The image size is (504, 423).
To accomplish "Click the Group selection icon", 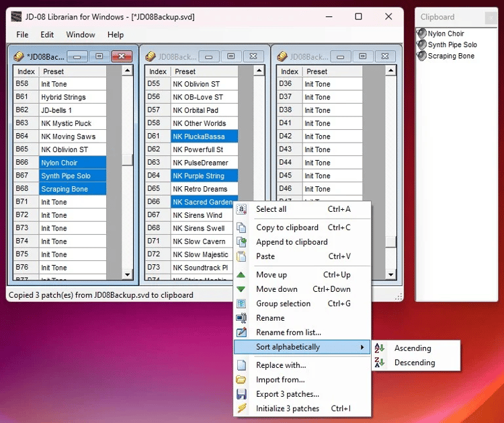I will (x=241, y=304).
